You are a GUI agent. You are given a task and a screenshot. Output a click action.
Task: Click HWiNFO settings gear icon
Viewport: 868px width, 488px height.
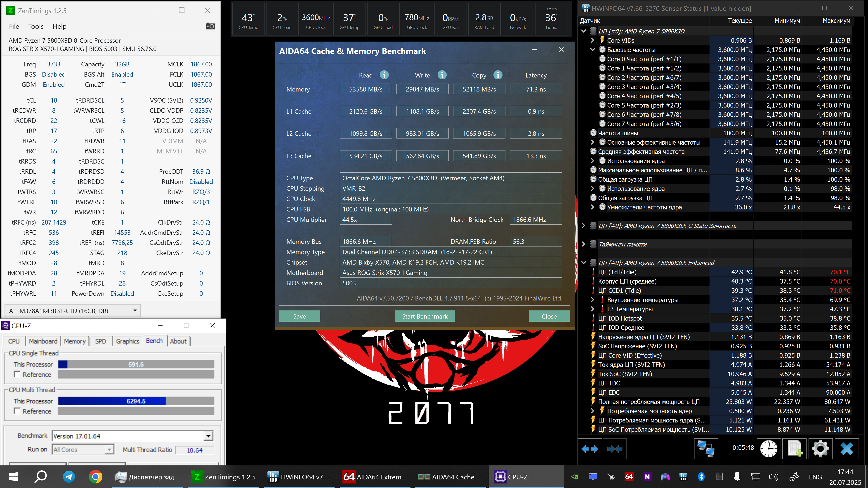(x=820, y=449)
